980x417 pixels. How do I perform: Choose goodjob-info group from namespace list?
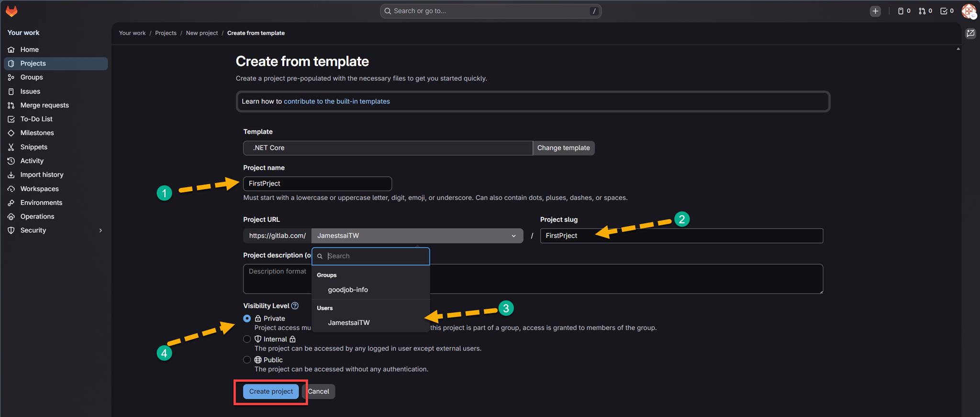click(348, 290)
